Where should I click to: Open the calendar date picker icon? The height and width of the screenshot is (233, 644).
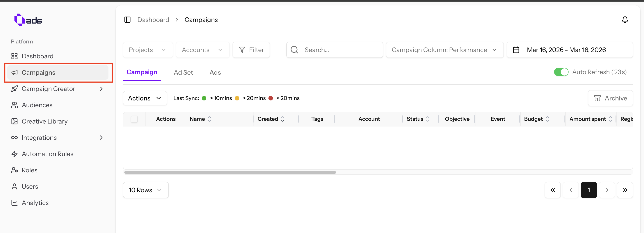pos(516,50)
